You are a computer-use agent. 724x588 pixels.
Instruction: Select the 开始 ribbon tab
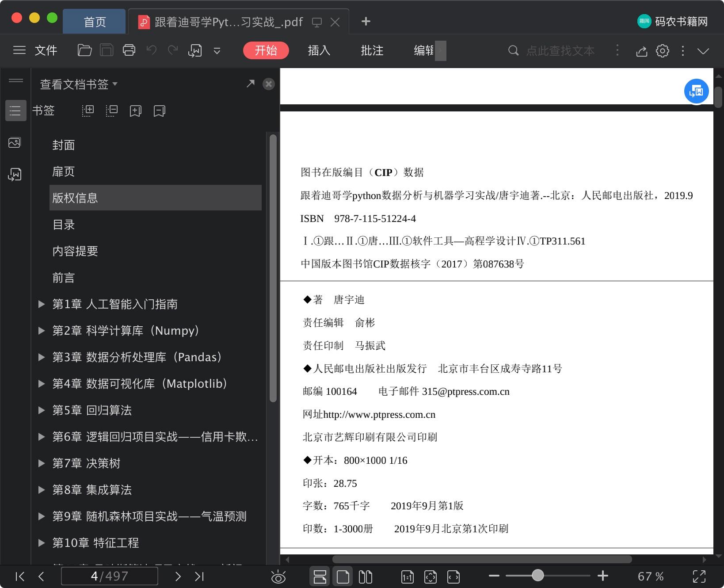[266, 50]
